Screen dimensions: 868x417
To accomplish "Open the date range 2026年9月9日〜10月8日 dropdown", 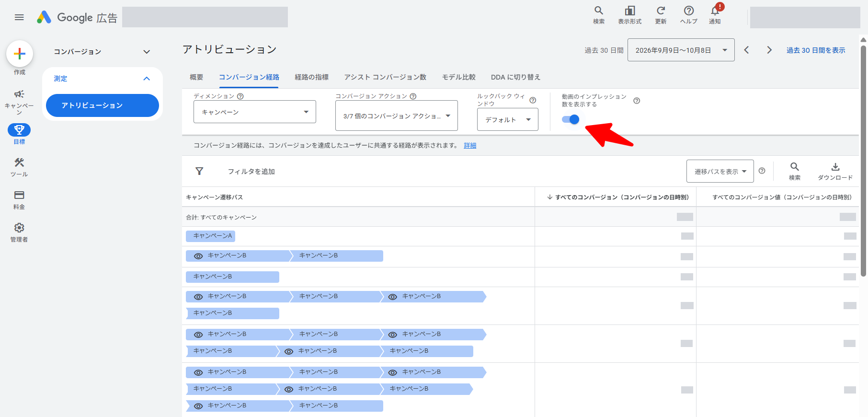I will (x=681, y=50).
